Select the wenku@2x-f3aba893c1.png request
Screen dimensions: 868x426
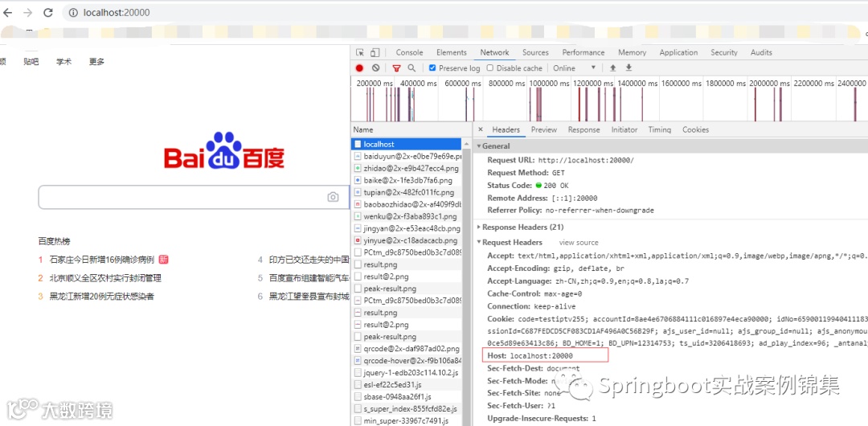click(x=407, y=216)
